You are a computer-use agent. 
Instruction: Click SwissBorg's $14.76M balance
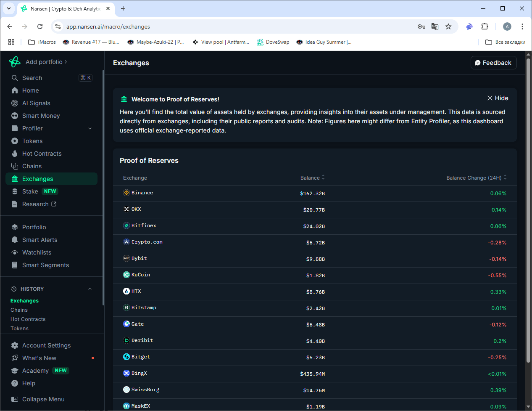314,390
